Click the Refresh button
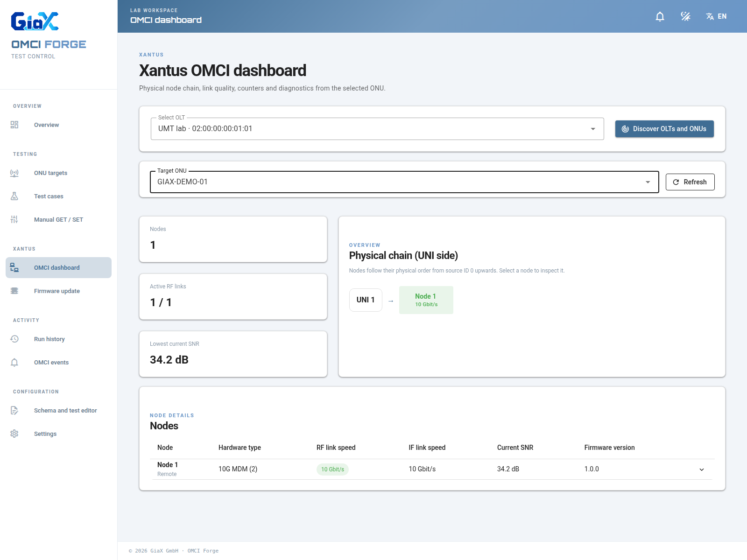This screenshot has height=560, width=747. click(690, 182)
